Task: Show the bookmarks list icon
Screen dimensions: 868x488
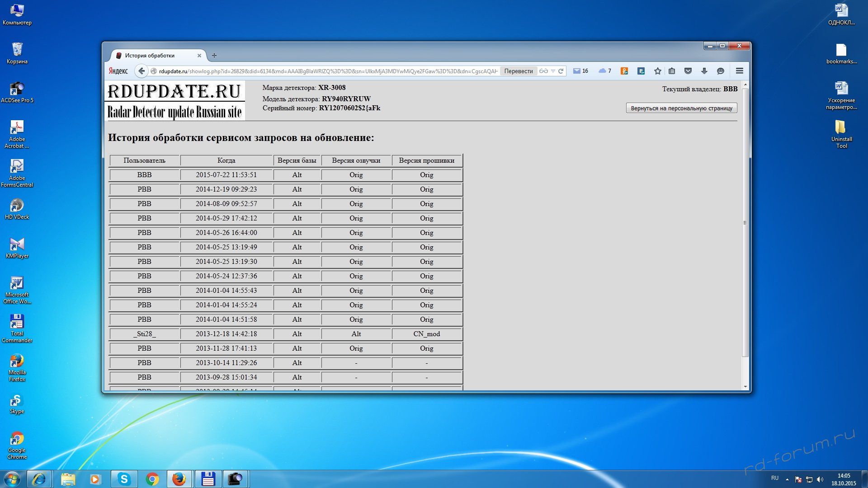Action: tap(672, 71)
